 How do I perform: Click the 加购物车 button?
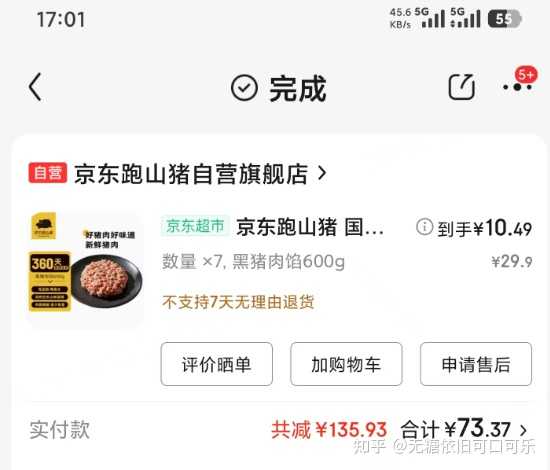346,364
